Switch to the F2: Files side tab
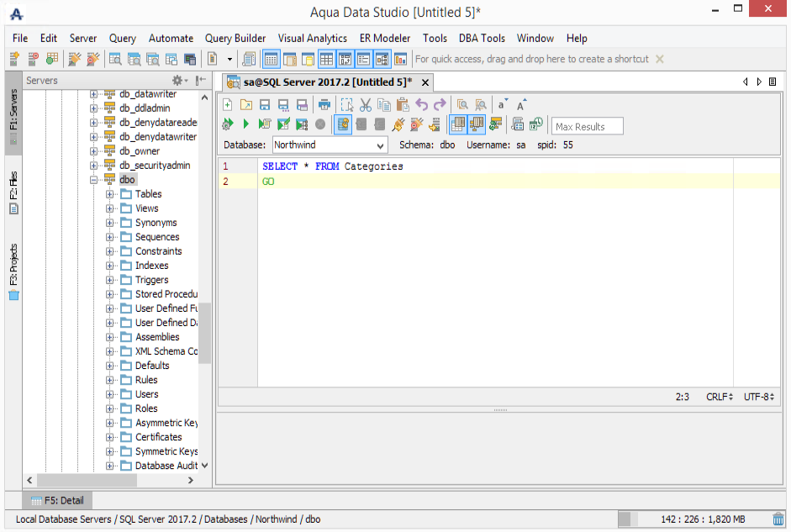The image size is (791, 532). point(13,192)
